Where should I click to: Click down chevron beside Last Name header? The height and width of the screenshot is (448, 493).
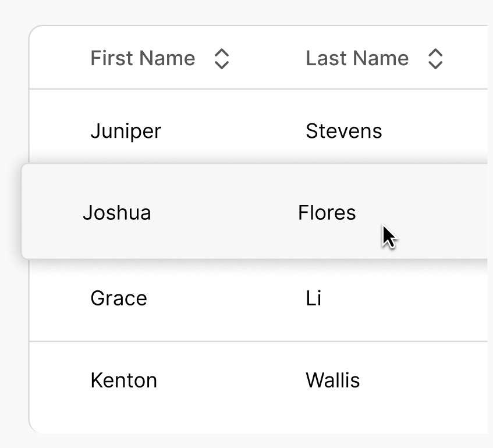435,65
